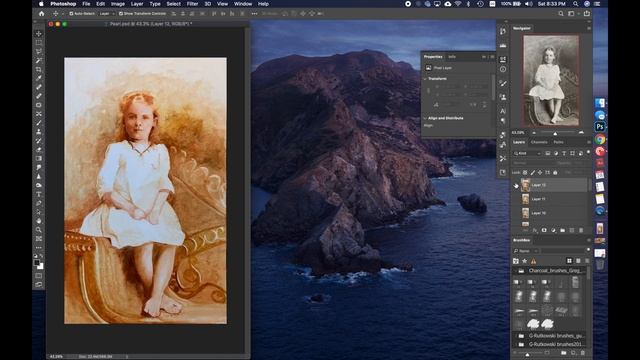Screen dimensions: 640x360
Task: Open the Apple menu
Action: (x=41, y=4)
